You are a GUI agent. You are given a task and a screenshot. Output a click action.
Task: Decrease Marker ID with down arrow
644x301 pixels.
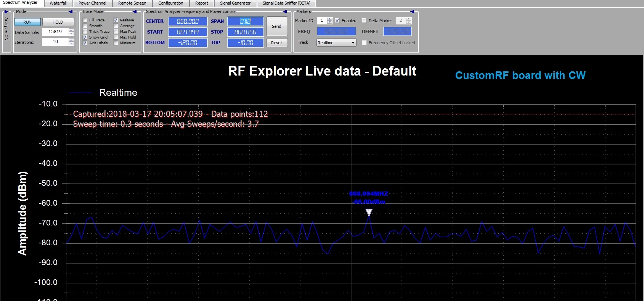(x=330, y=23)
